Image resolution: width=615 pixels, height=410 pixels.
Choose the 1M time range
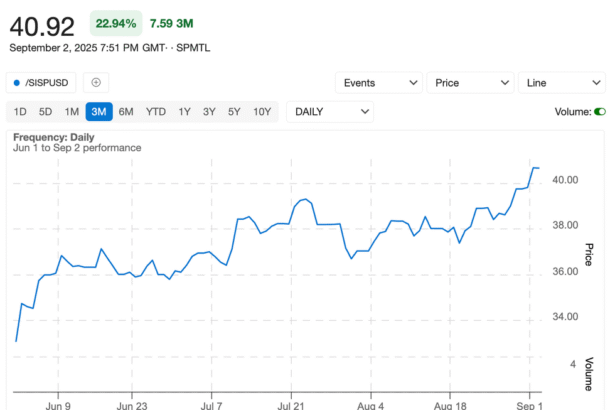[x=72, y=111]
